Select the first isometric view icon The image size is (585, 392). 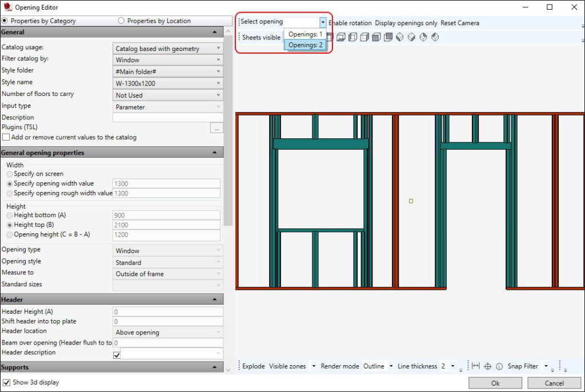[399, 37]
